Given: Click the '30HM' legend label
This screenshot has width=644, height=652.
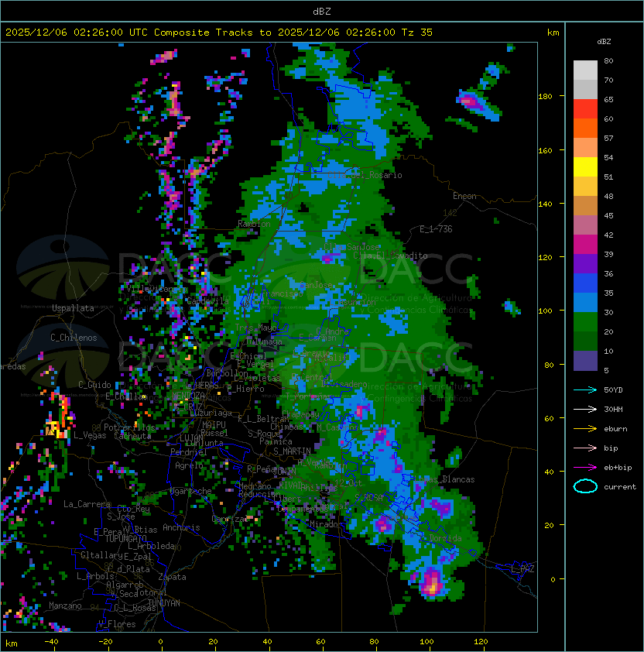Looking at the screenshot, I should (613, 409).
